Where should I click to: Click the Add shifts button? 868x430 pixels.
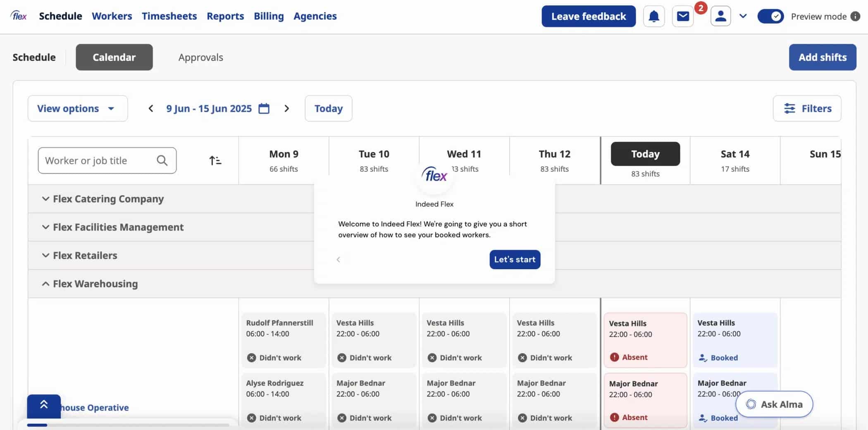click(822, 57)
